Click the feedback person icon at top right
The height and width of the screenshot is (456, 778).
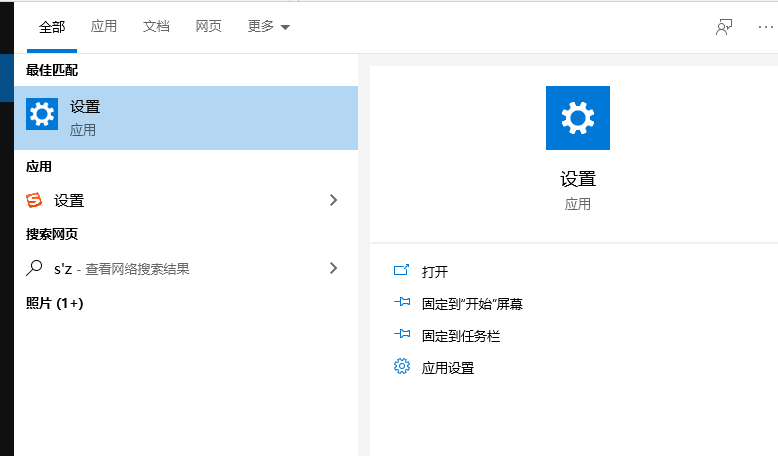pyautogui.click(x=724, y=27)
